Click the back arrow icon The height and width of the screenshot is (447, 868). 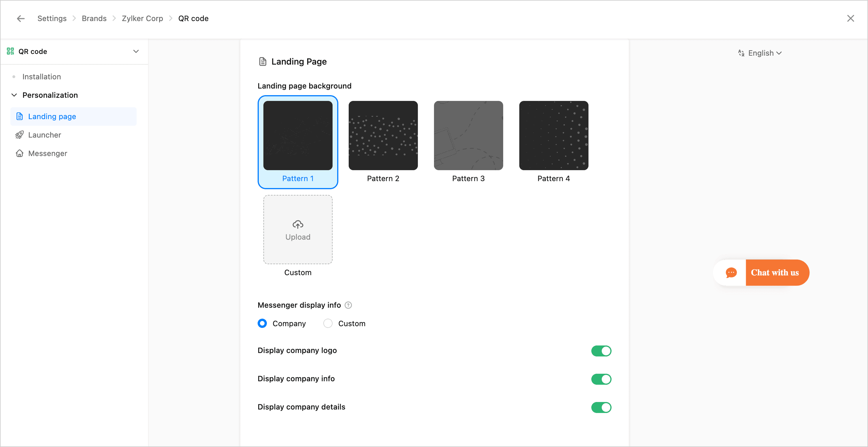21,18
